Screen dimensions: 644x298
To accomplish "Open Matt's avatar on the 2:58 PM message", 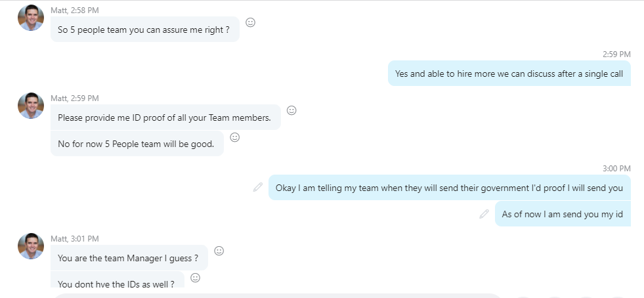I will pos(31,18).
